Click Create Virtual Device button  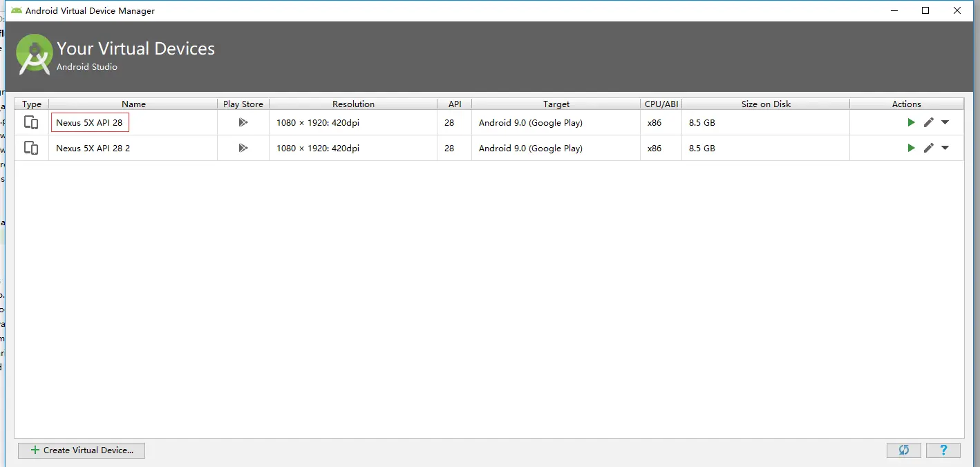point(82,450)
